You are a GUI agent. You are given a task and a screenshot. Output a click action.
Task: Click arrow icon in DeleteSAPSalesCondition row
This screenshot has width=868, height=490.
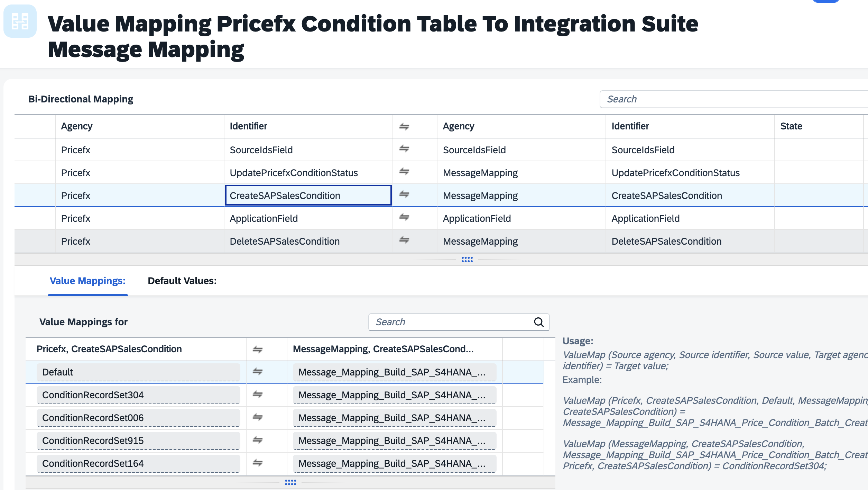(404, 240)
